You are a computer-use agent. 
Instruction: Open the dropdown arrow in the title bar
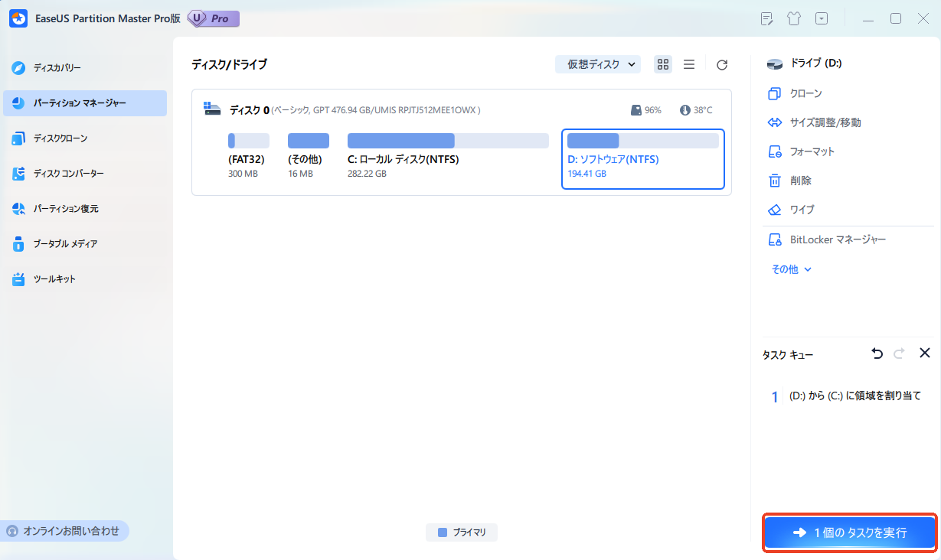821,18
